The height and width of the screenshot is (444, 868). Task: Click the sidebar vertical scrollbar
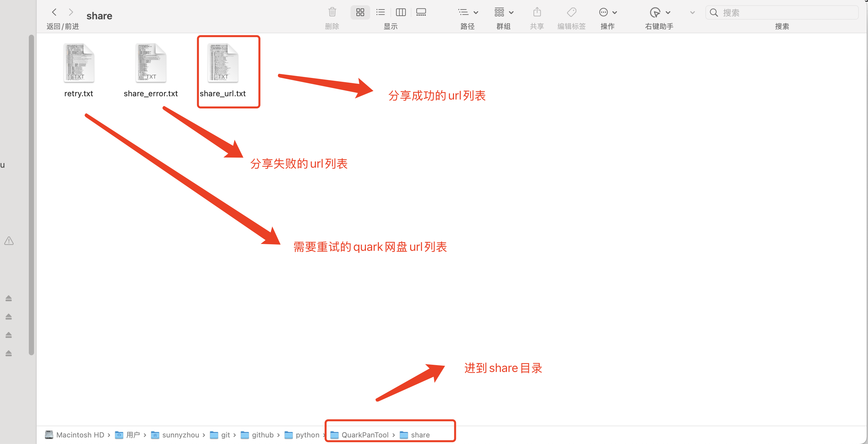[31, 195]
